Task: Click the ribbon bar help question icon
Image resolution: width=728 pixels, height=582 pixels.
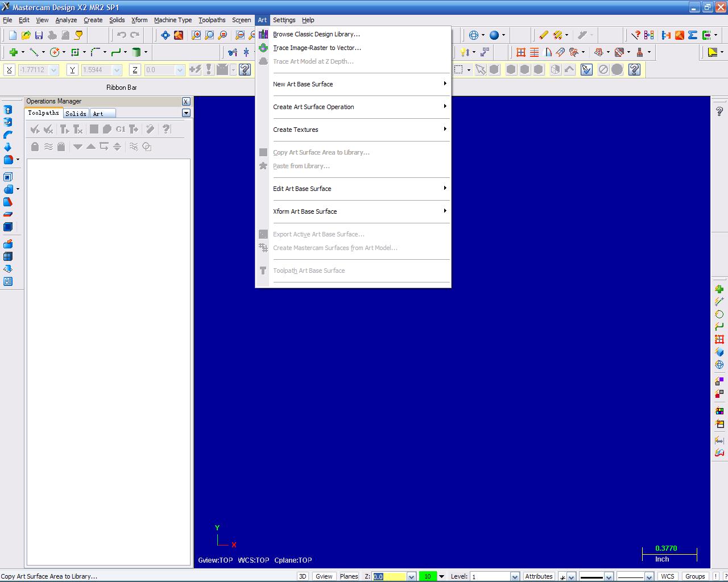Action: (x=245, y=70)
